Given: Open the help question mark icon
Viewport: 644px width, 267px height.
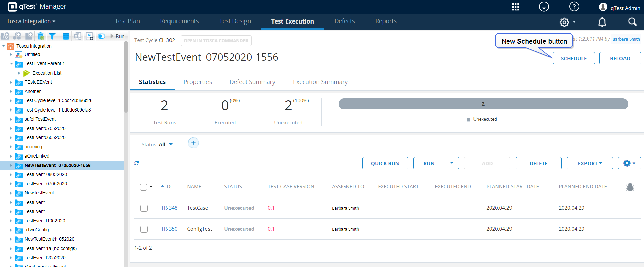Looking at the screenshot, I should point(574,7).
